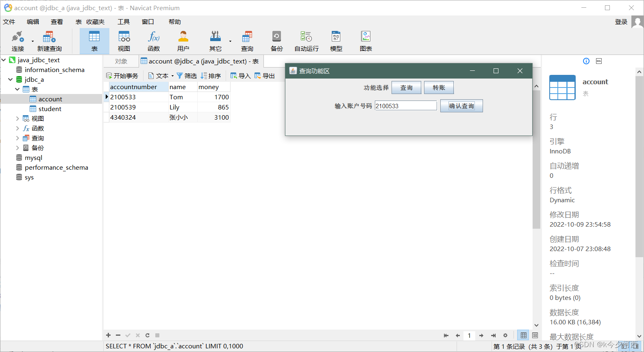Click the Filter funnel button
The image size is (644, 352).
(x=187, y=76)
